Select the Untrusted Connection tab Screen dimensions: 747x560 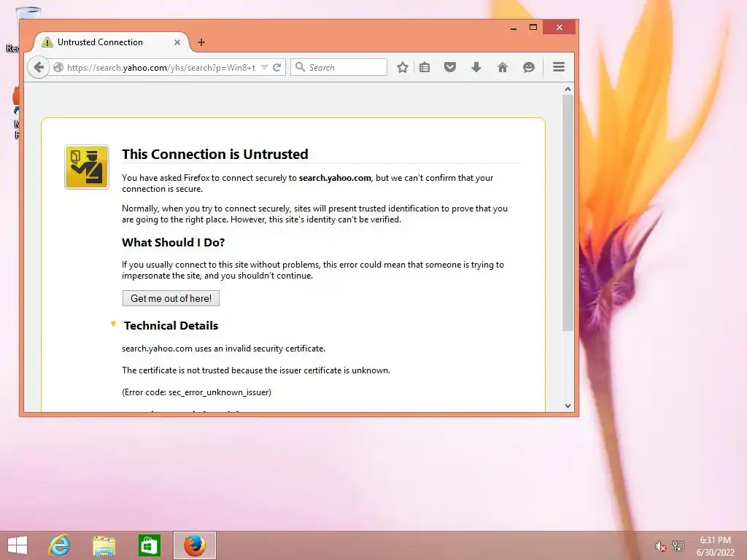coord(111,42)
